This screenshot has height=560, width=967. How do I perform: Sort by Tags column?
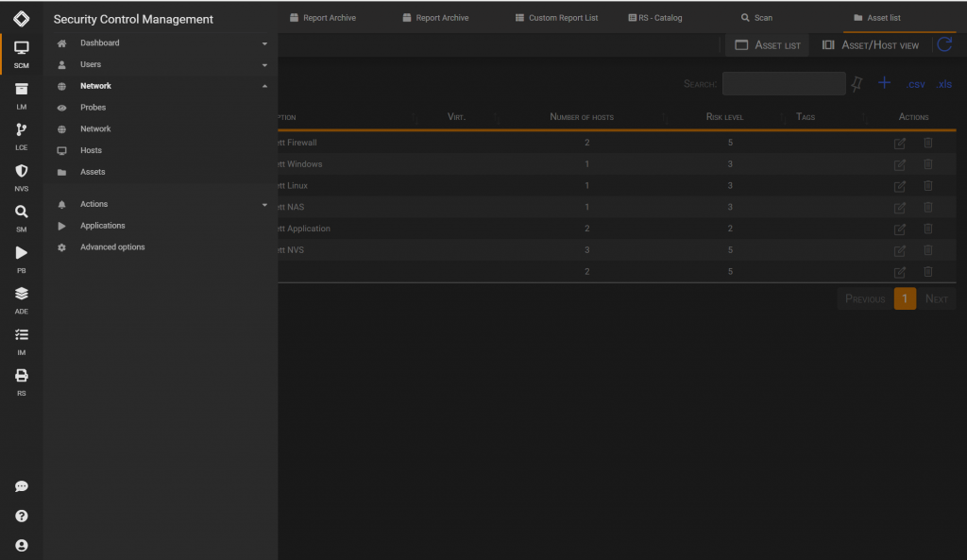pyautogui.click(x=806, y=116)
